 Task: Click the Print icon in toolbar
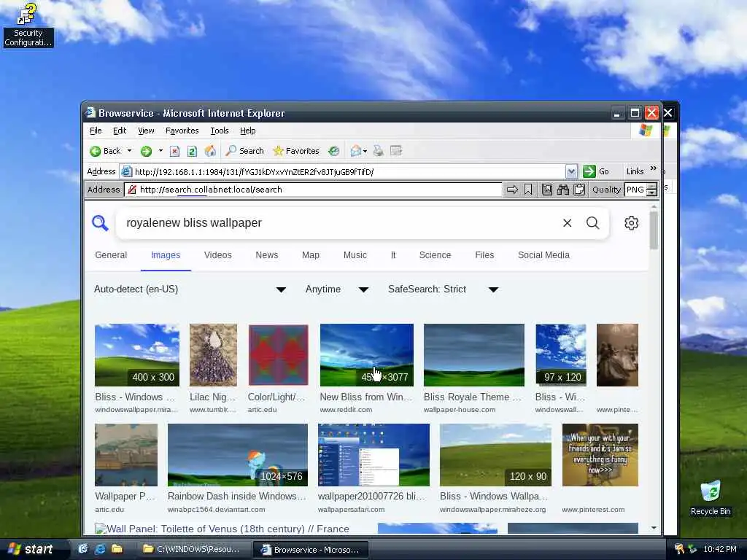point(379,151)
